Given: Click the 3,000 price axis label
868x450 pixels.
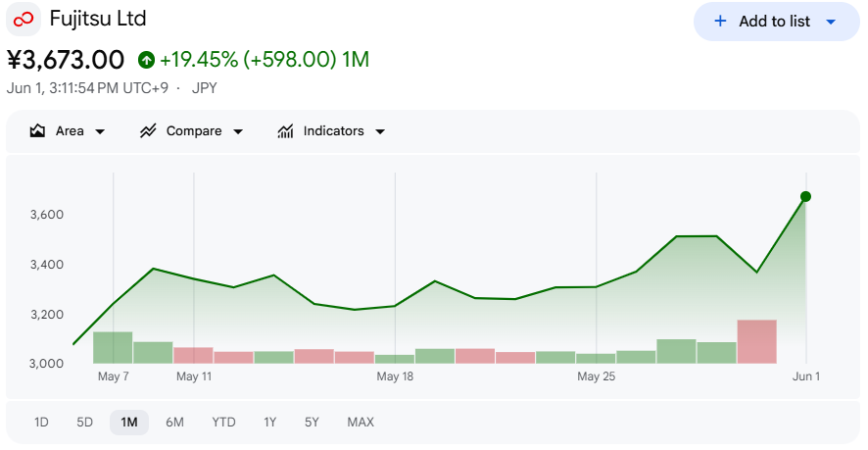Looking at the screenshot, I should pyautogui.click(x=46, y=364).
